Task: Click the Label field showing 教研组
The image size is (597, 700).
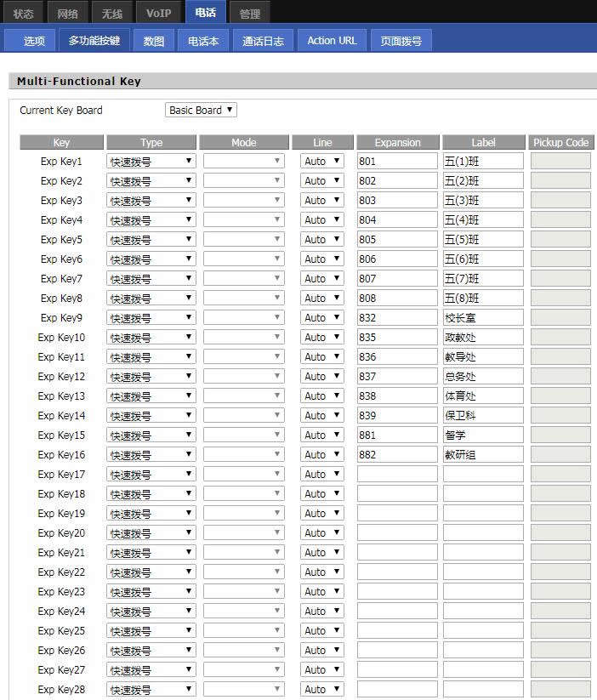Action: pyautogui.click(x=483, y=454)
